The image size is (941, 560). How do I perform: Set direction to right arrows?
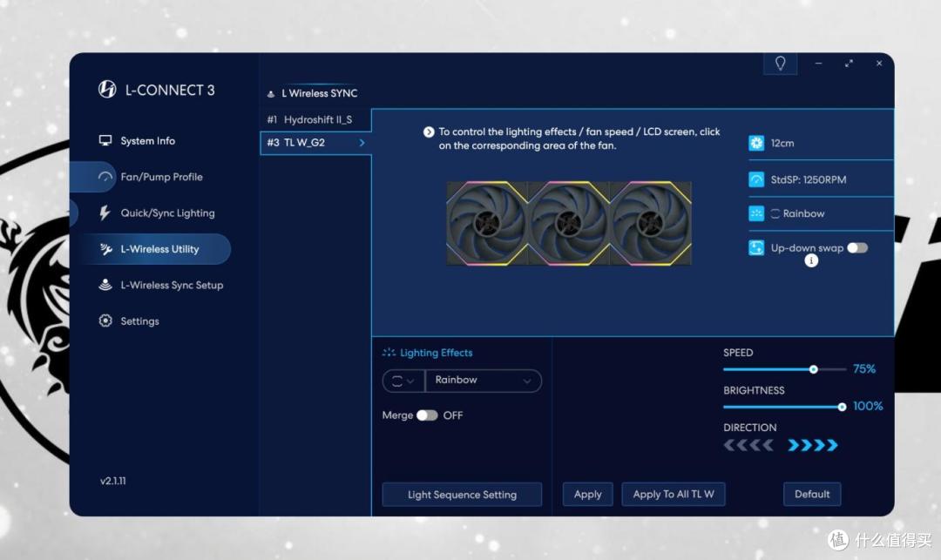point(813,445)
